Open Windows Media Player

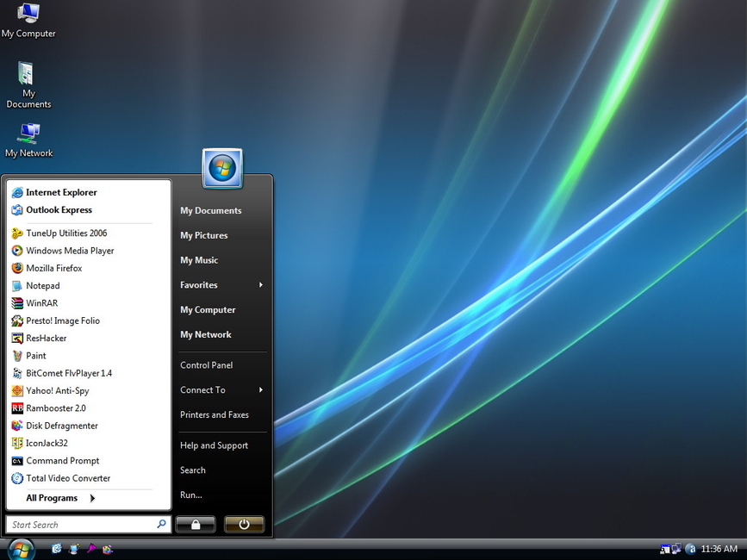[x=69, y=251]
